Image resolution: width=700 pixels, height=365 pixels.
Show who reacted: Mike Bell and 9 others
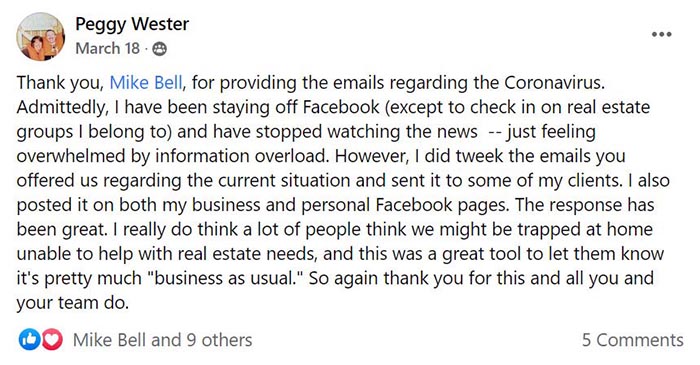(162, 340)
